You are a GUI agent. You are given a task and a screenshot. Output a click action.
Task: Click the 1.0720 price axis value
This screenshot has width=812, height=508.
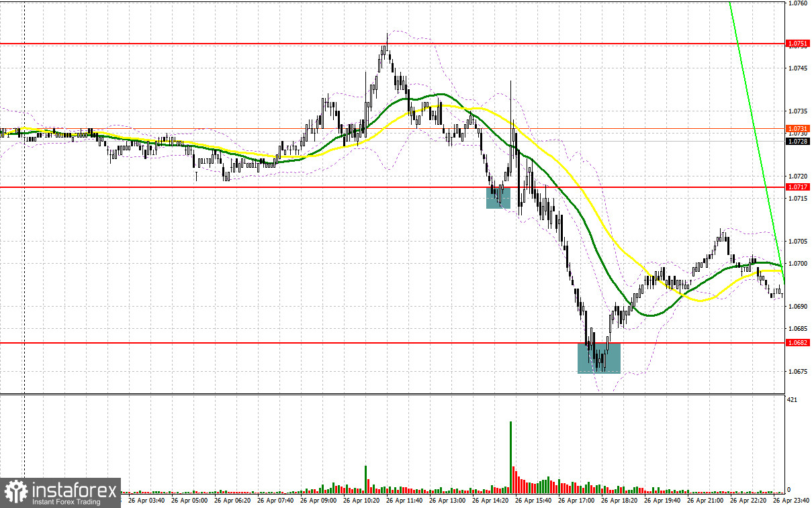798,176
